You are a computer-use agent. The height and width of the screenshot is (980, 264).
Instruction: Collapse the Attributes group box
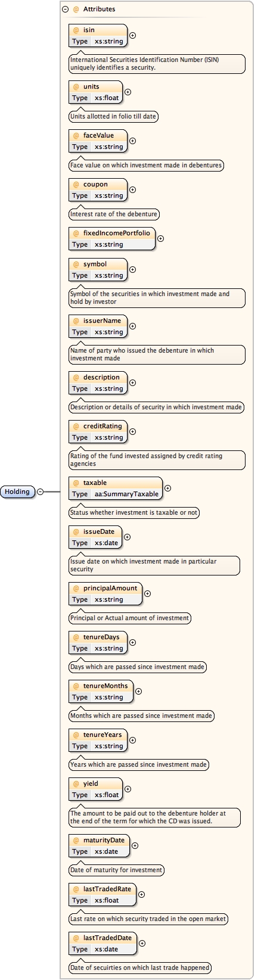65,10
